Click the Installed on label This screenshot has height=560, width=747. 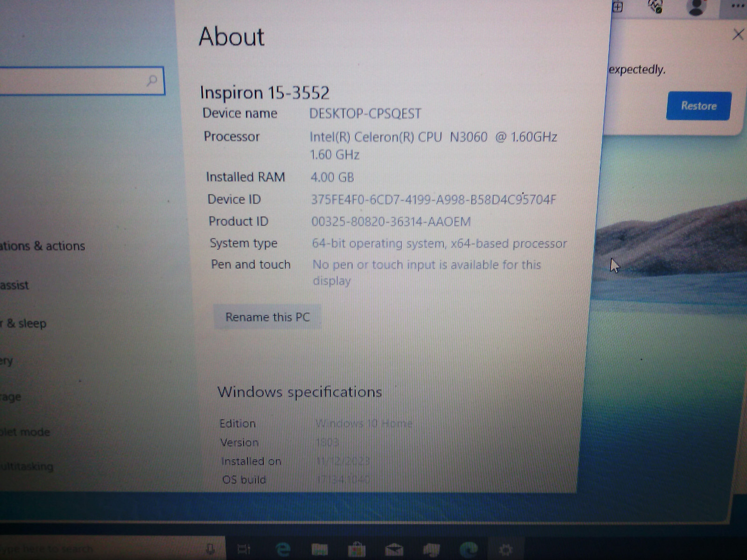click(x=251, y=462)
